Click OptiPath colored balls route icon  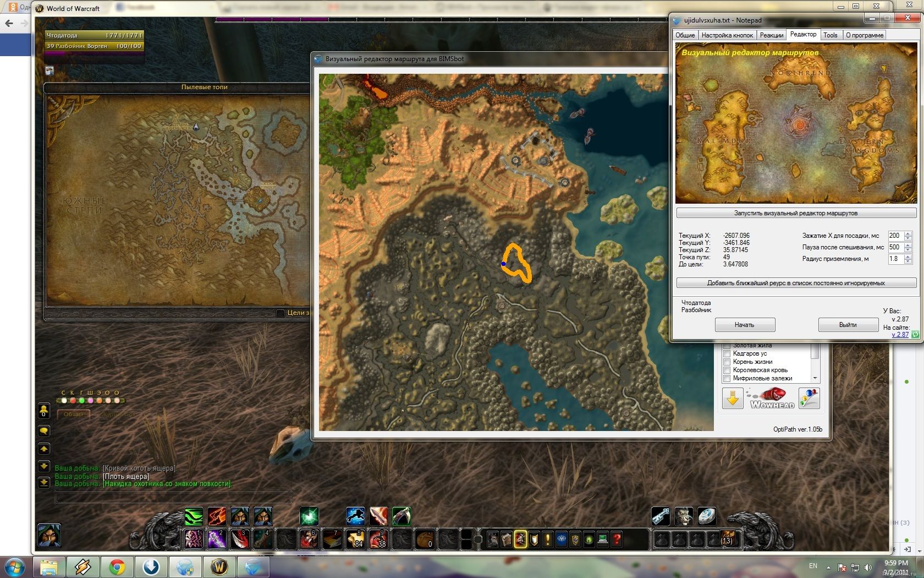pyautogui.click(x=809, y=399)
